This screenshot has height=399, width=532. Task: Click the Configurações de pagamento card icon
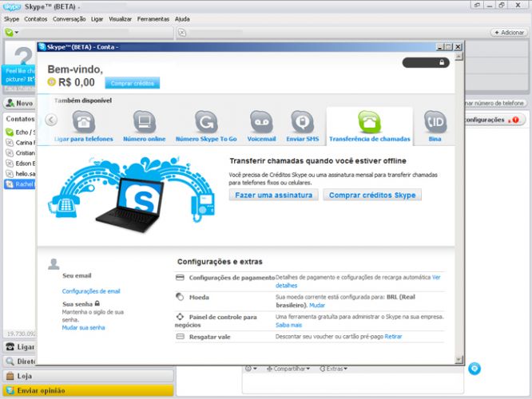pos(180,278)
